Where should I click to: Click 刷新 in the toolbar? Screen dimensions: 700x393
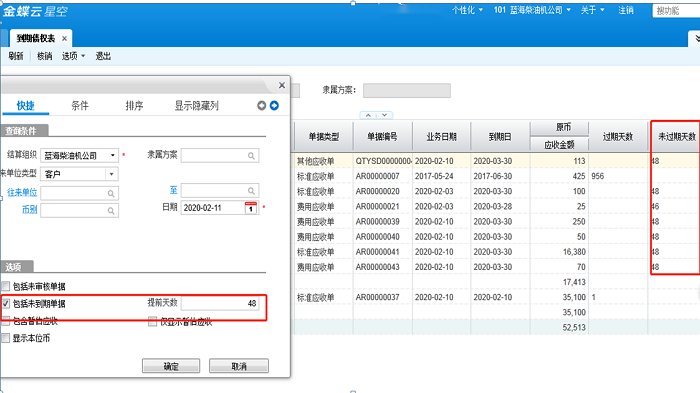pyautogui.click(x=16, y=56)
